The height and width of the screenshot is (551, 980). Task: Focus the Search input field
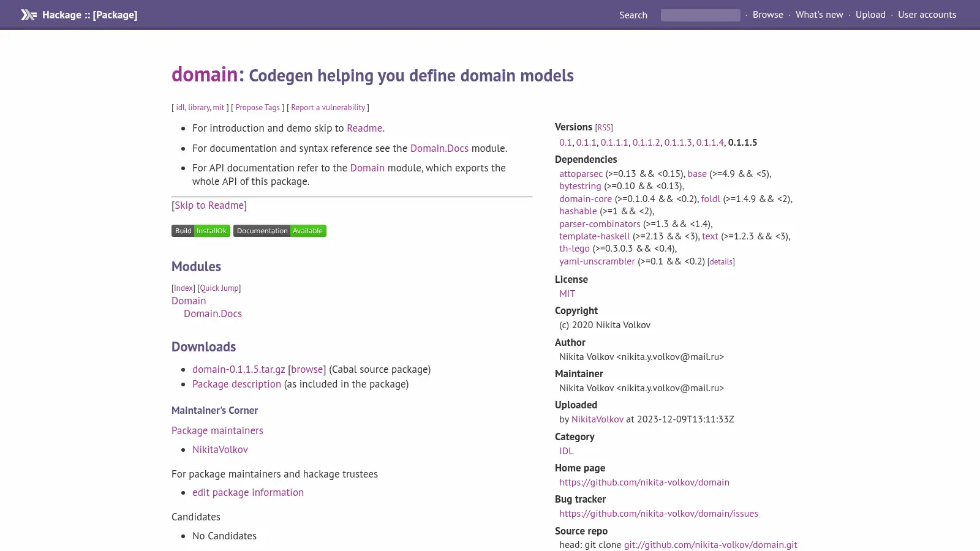pos(700,15)
